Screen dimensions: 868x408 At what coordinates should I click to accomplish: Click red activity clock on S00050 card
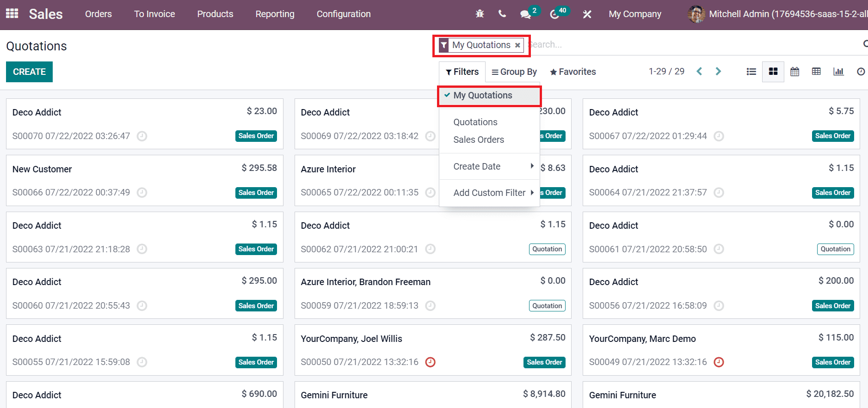tap(430, 362)
